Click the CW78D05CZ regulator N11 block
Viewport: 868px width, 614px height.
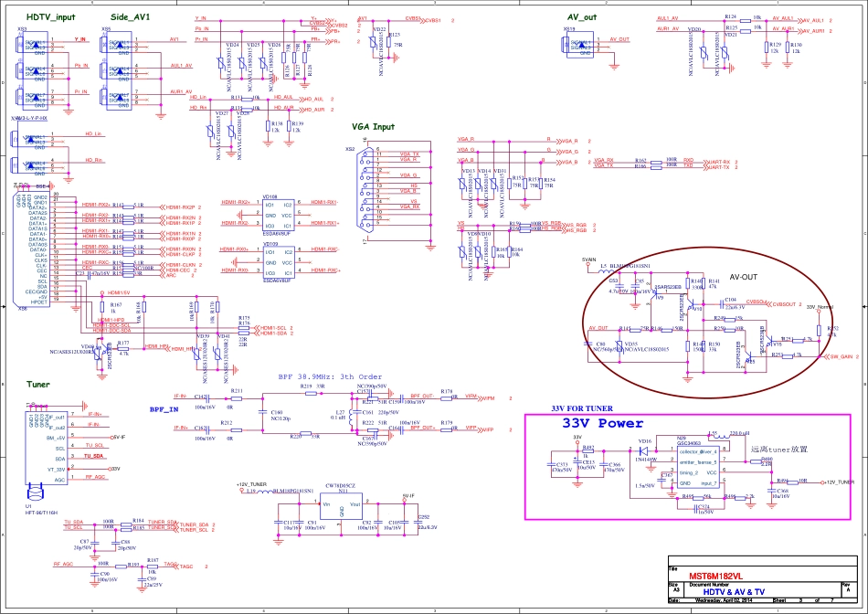(342, 508)
